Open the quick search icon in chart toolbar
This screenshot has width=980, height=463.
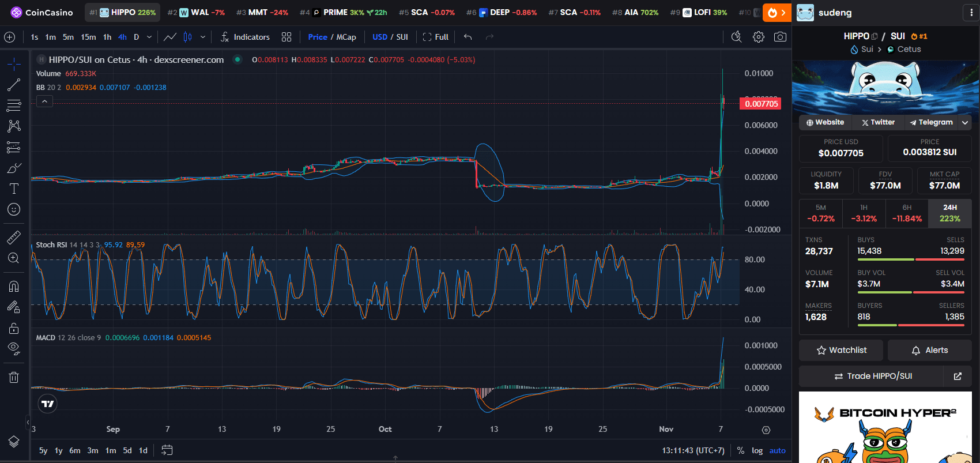(737, 37)
